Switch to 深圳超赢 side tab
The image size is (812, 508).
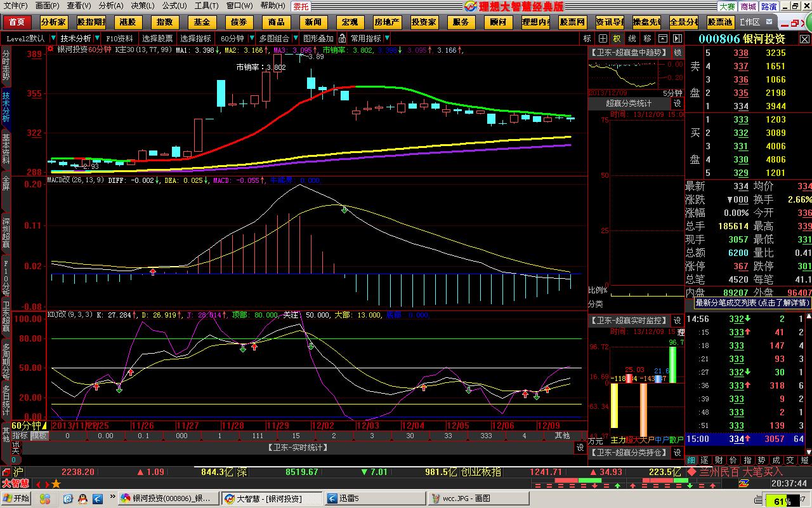(6, 233)
